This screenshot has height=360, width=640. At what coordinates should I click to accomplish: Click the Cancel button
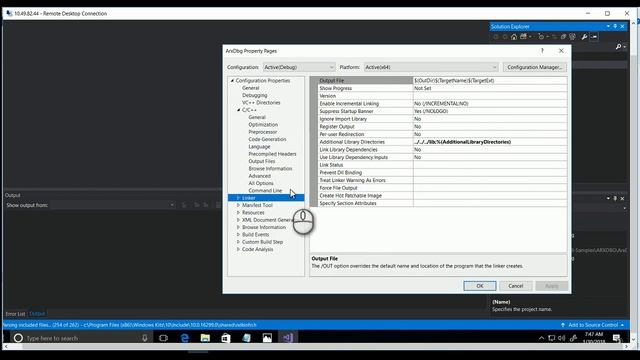pos(516,286)
